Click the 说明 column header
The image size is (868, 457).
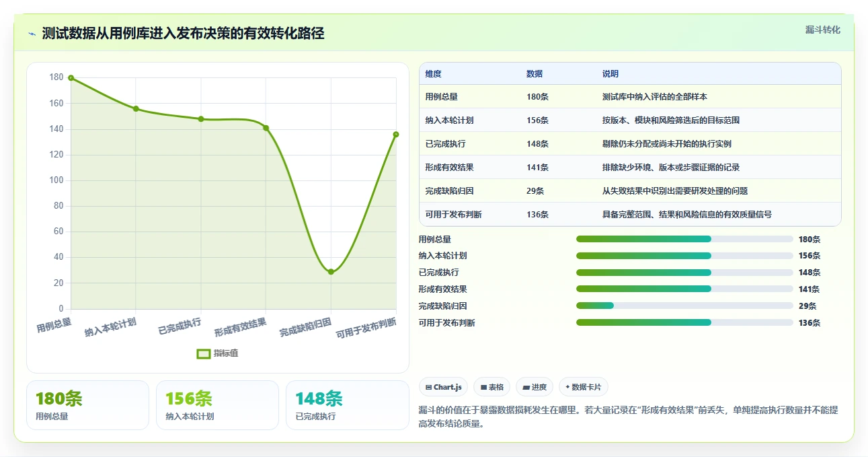(610, 74)
